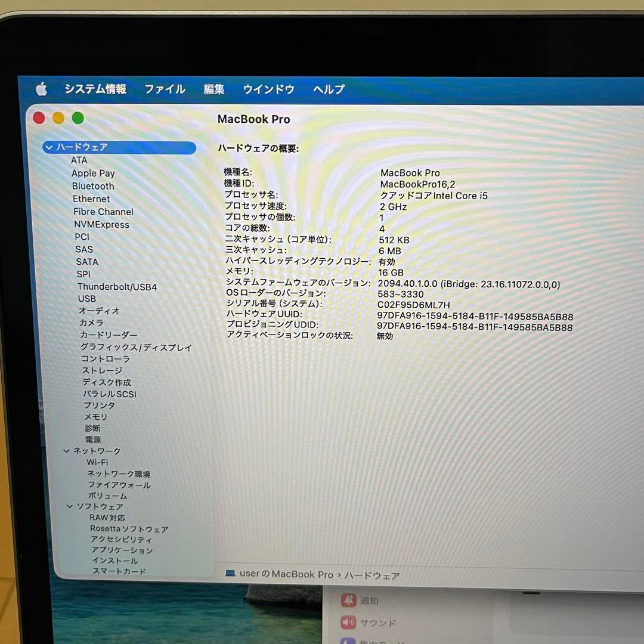Open the ウインドウ menu
644x644 pixels.
tap(268, 89)
